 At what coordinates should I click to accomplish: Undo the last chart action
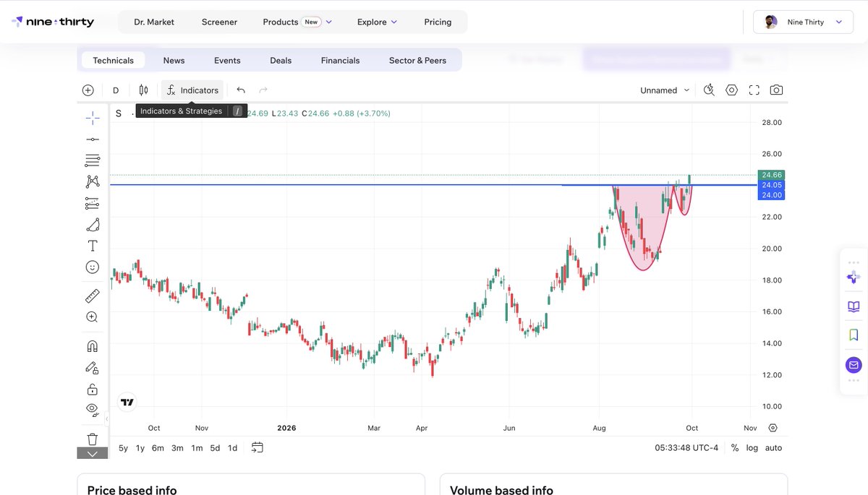pos(241,90)
